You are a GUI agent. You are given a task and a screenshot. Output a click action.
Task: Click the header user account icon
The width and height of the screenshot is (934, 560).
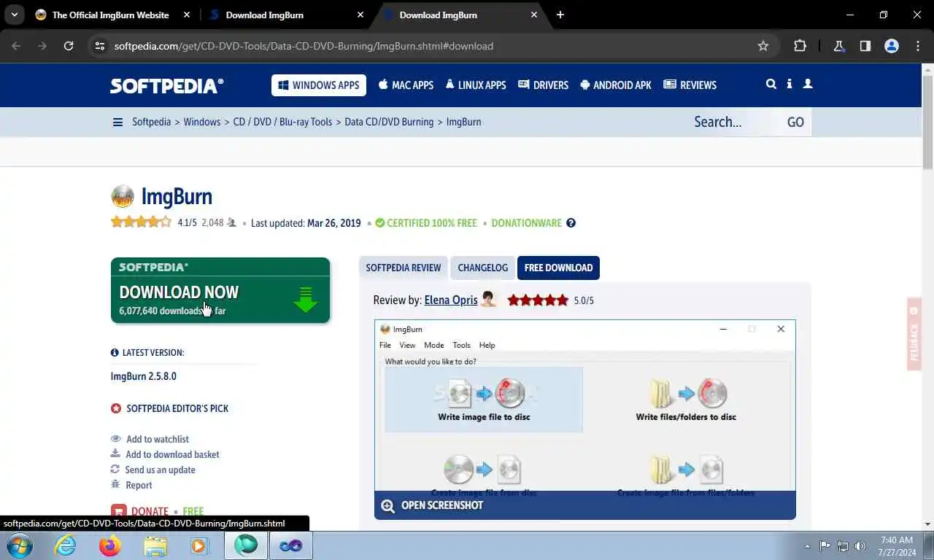[808, 84]
